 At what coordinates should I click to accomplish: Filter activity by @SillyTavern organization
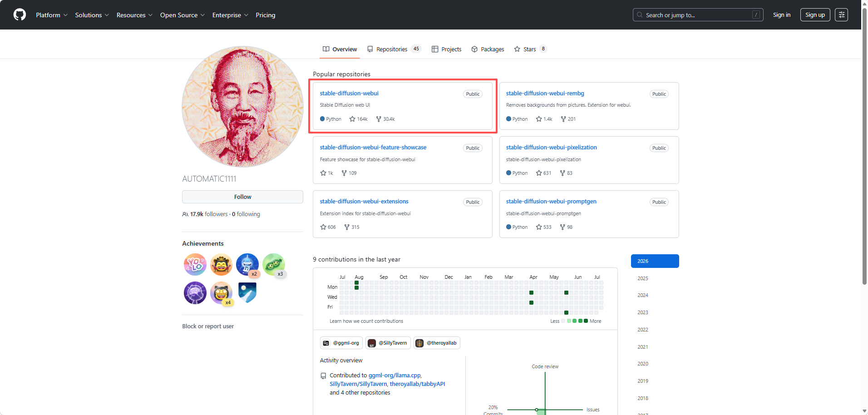point(388,343)
